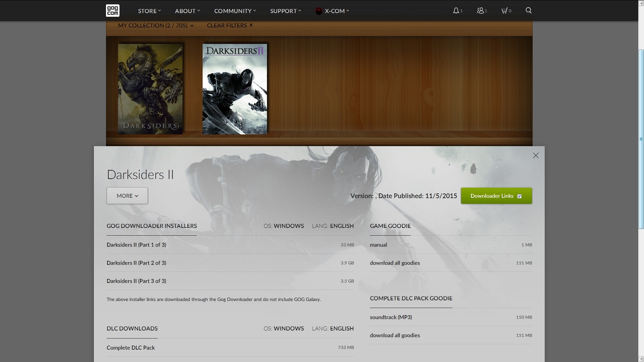644x362 pixels.
Task: Select the Darksiders II game cover
Action: point(235,89)
